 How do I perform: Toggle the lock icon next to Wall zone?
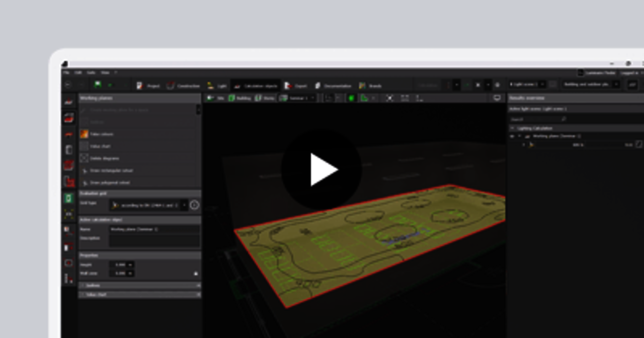196,274
